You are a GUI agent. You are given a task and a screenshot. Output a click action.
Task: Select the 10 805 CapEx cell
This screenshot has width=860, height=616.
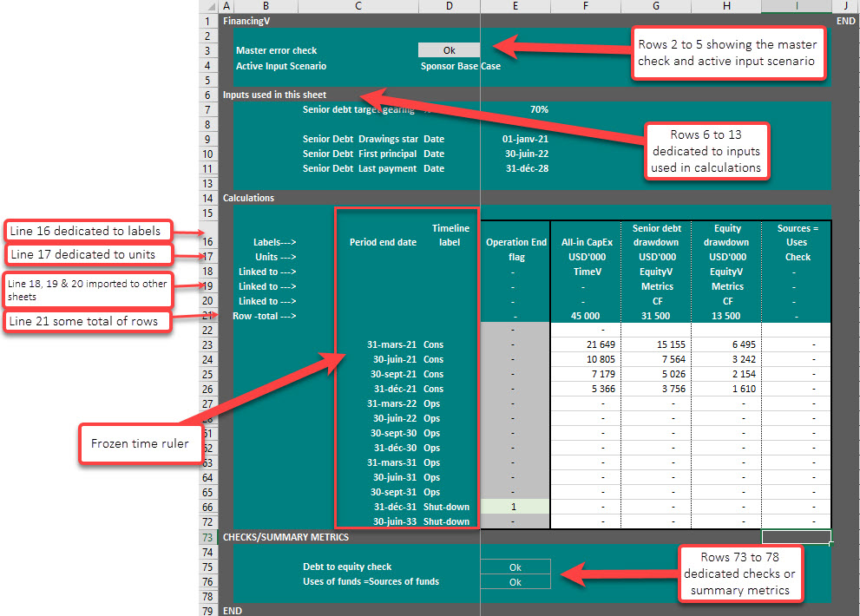(585, 360)
